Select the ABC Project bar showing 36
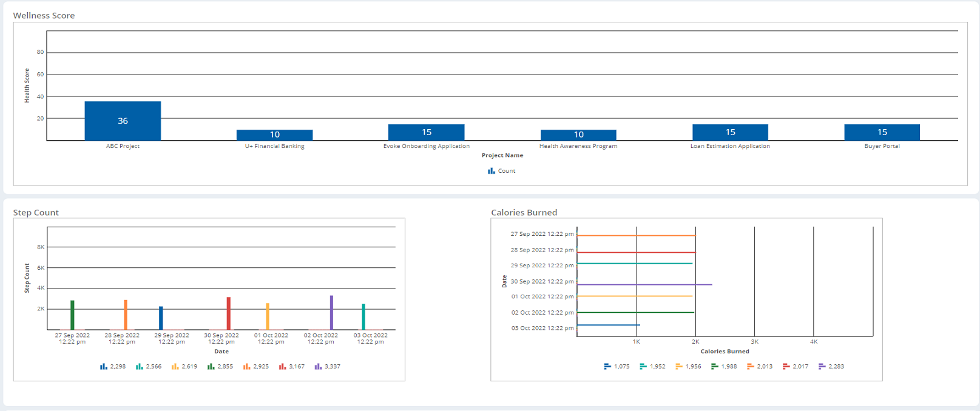Image resolution: width=980 pixels, height=411 pixels. pyautogui.click(x=123, y=121)
